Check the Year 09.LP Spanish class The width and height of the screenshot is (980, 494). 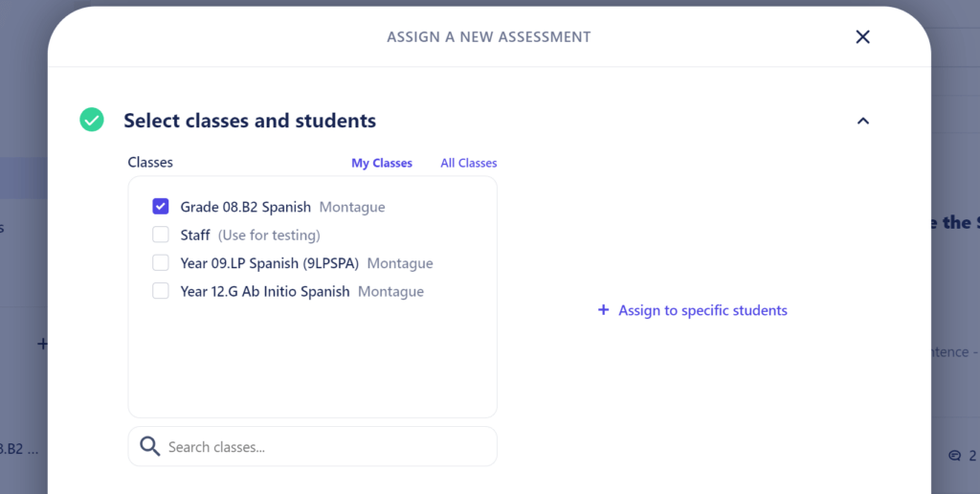coord(161,262)
